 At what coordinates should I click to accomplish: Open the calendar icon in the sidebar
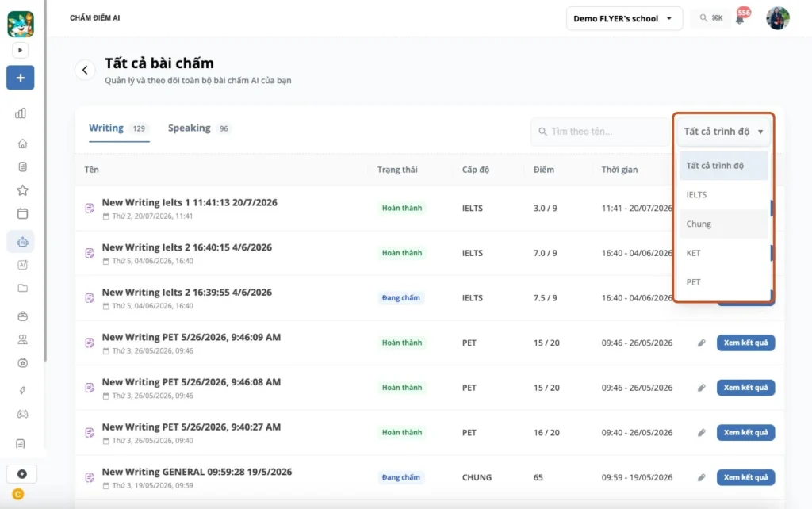(x=22, y=213)
